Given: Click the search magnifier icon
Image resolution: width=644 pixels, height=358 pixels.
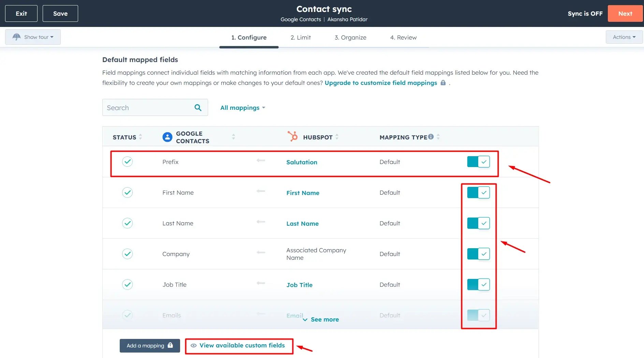Looking at the screenshot, I should coord(198,108).
